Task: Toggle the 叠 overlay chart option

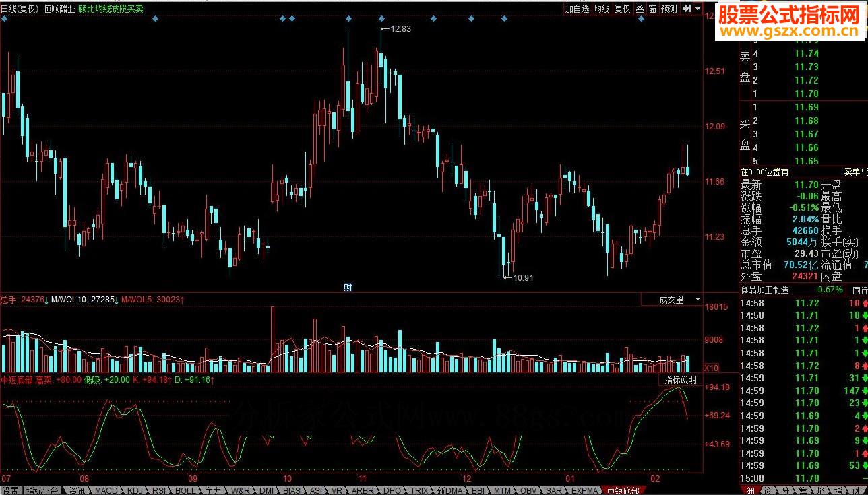Action: pyautogui.click(x=640, y=9)
